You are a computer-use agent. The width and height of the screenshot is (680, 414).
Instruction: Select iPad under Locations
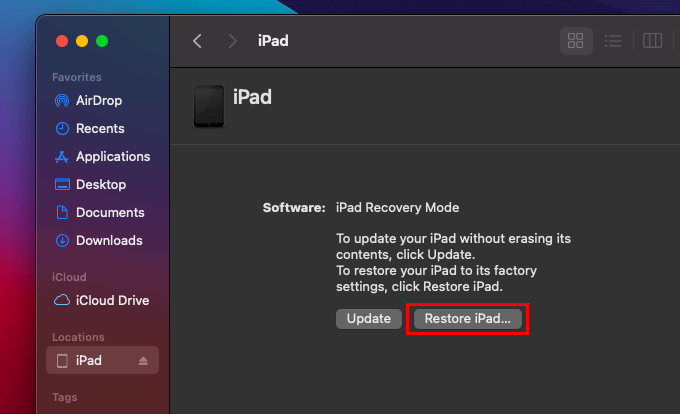[102, 360]
